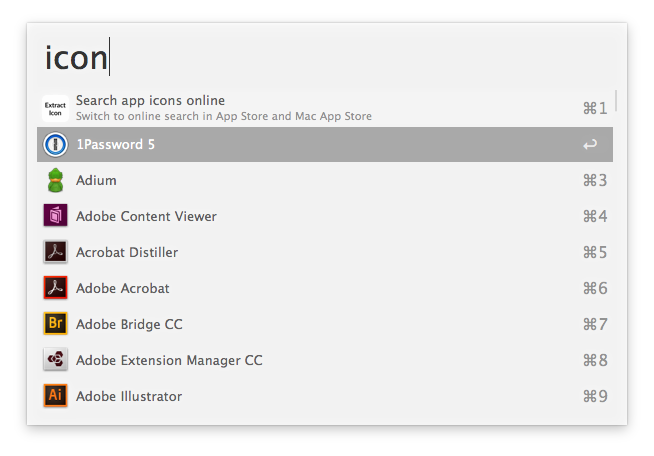Open the Acrobat Distiller result
The height and width of the screenshot is (456, 654).
click(126, 252)
